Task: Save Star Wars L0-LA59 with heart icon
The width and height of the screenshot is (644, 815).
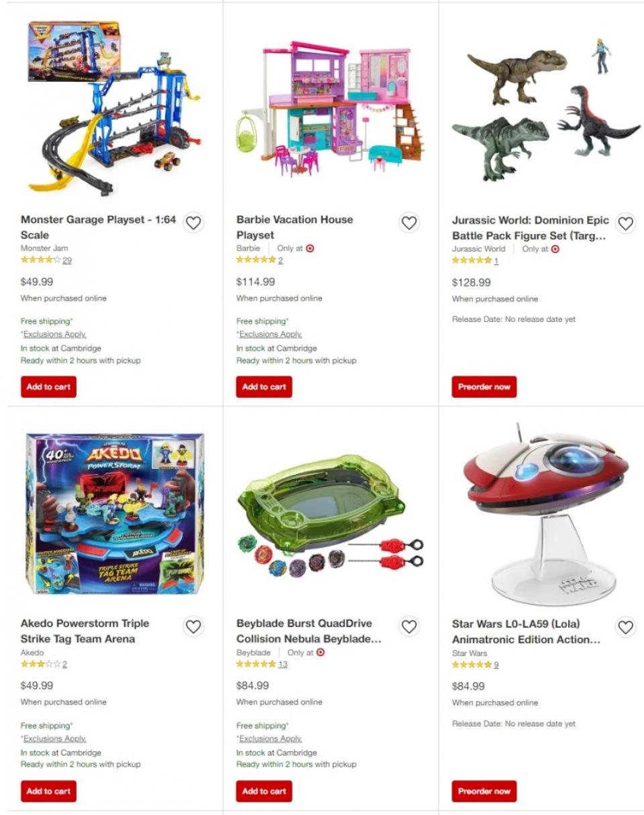Action: (x=625, y=627)
